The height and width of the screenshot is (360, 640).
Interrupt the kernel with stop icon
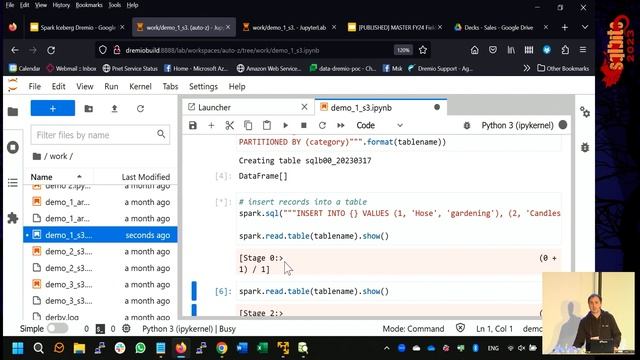coord(304,125)
